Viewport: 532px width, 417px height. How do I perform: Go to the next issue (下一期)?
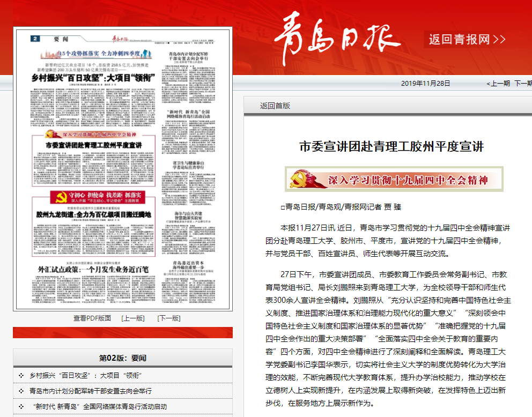pyautogui.click(x=523, y=84)
